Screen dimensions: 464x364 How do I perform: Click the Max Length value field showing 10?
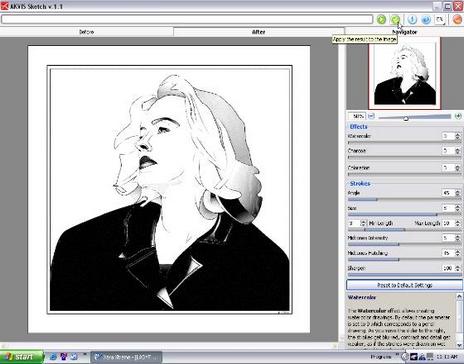coord(448,223)
